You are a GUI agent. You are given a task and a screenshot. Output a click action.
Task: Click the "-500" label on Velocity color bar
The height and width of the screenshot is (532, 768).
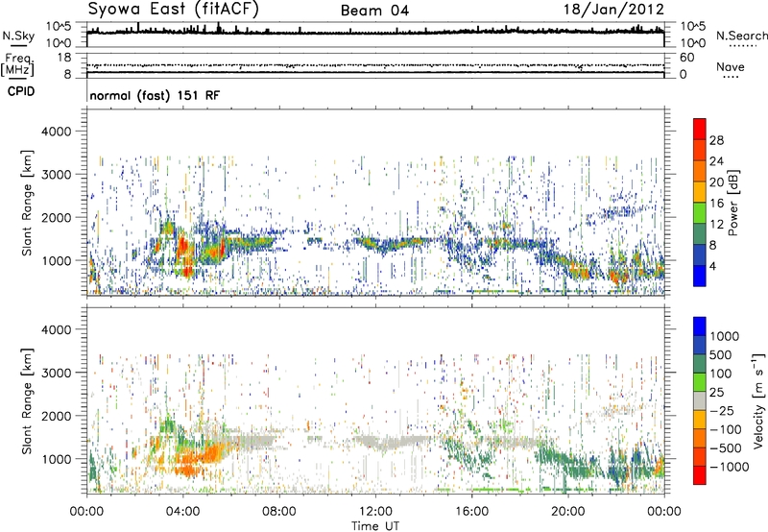coord(726,448)
